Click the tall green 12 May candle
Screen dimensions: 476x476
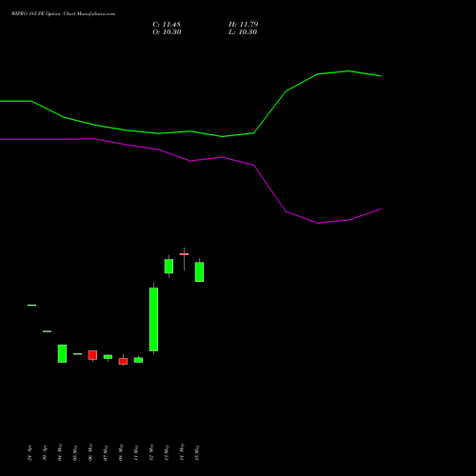point(153,319)
